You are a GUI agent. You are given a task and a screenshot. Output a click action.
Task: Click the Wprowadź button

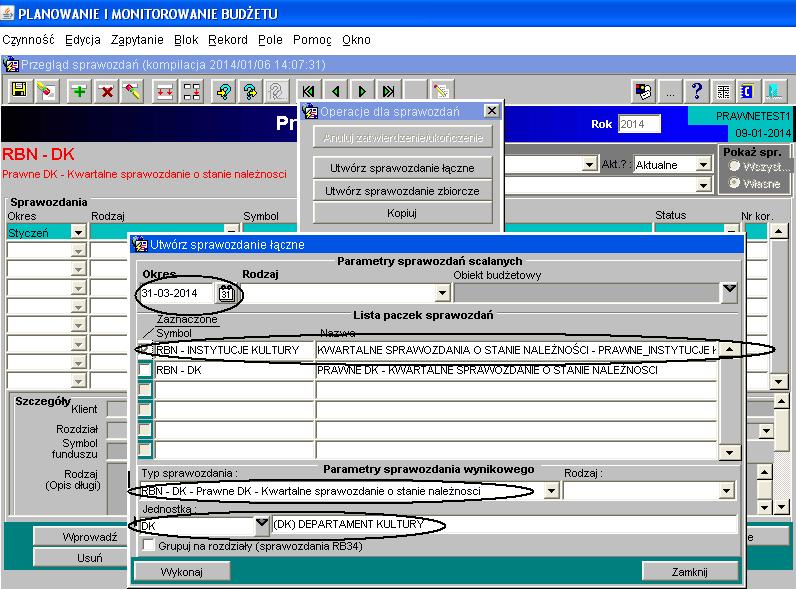(x=80, y=537)
